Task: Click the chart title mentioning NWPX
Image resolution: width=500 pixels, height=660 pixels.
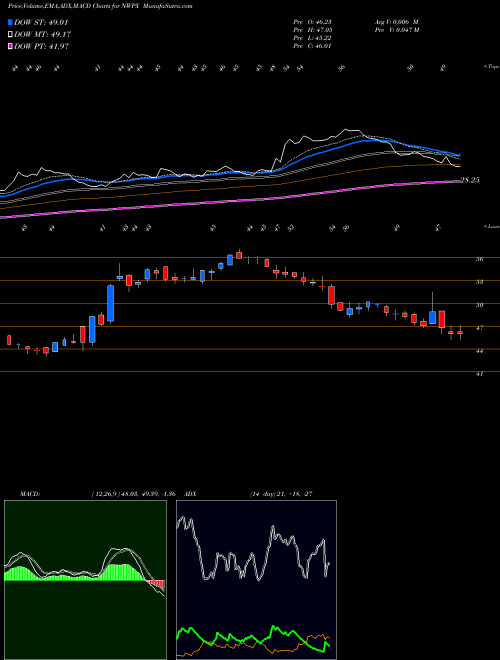Action: (100, 6)
